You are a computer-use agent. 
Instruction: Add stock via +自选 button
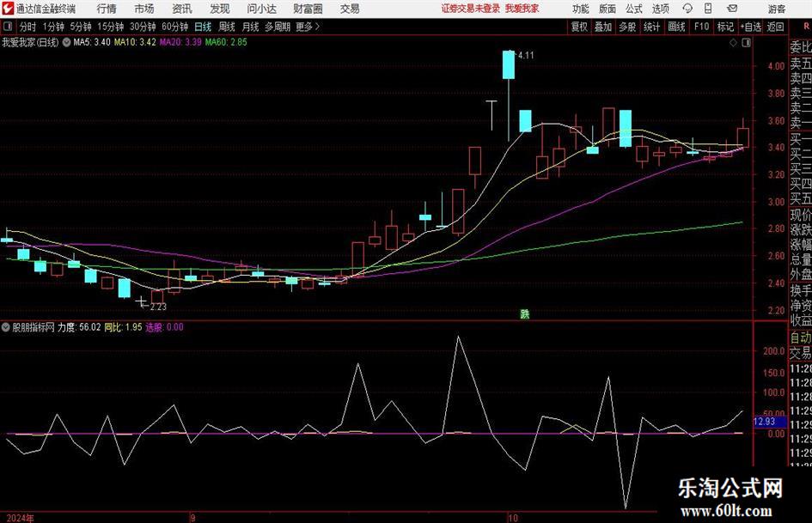751,27
